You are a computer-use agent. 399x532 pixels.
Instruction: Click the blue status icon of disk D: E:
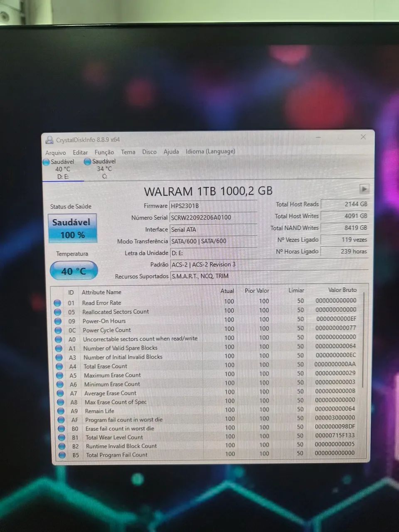pos(46,162)
